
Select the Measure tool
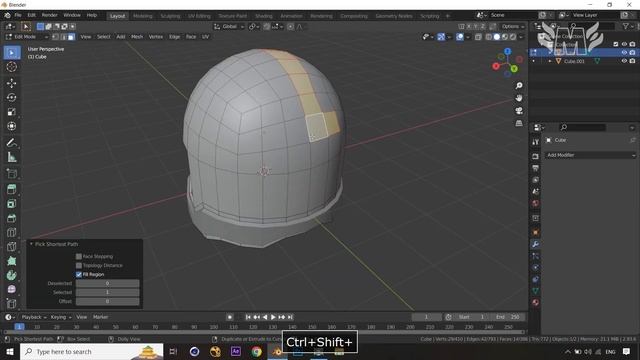tap(11, 157)
